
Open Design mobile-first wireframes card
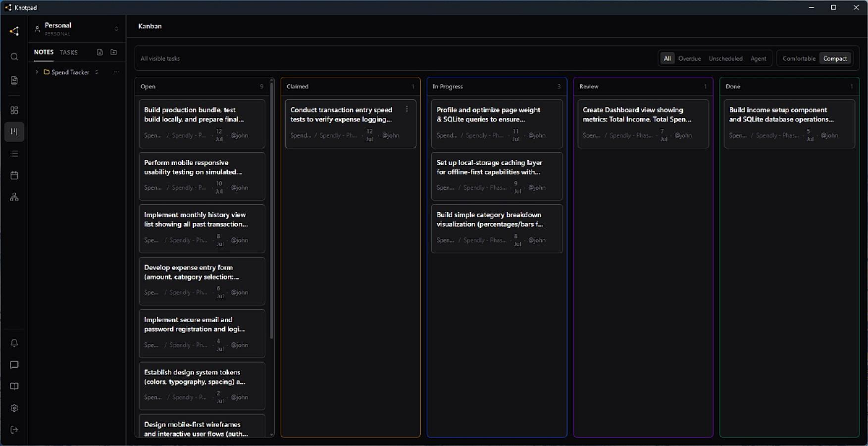click(x=202, y=426)
